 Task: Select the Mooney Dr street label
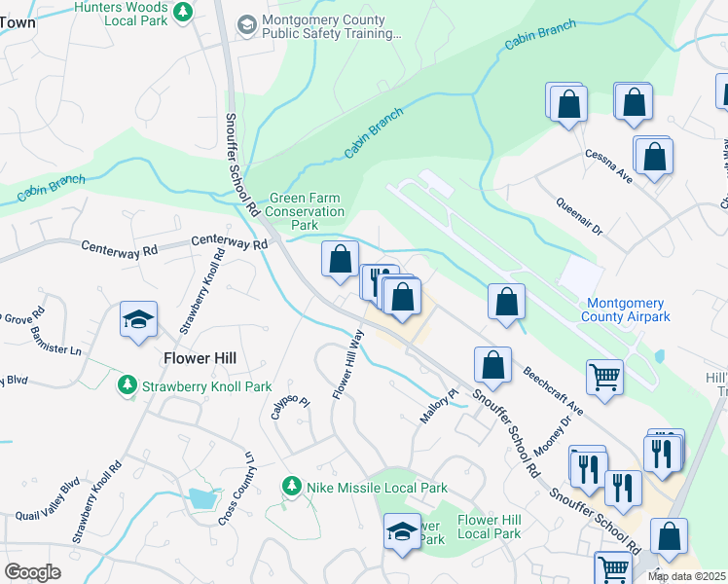point(553,436)
